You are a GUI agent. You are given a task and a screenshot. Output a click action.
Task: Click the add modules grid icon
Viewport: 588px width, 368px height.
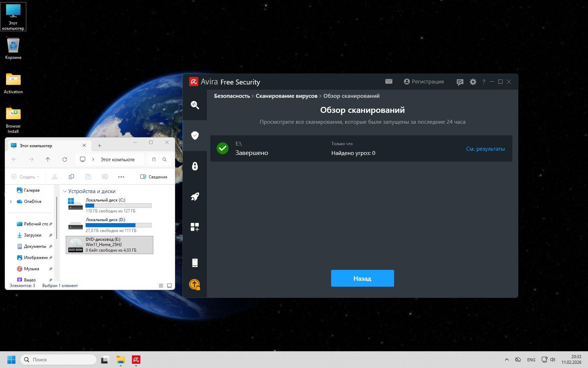pyautogui.click(x=195, y=227)
